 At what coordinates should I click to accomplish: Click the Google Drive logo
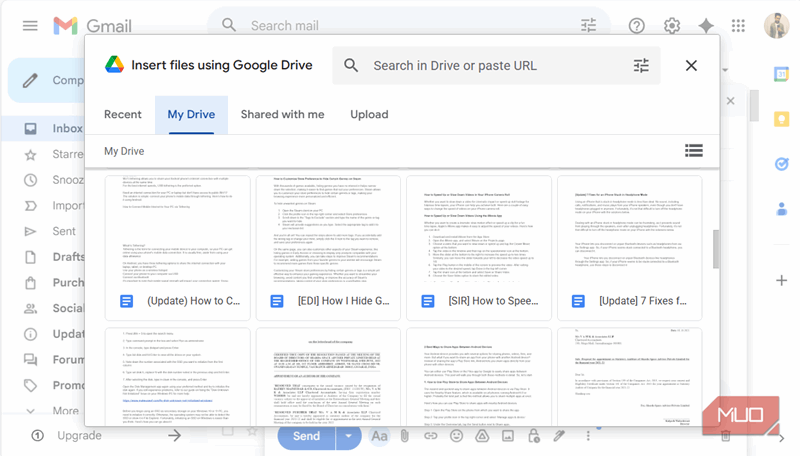coord(115,66)
